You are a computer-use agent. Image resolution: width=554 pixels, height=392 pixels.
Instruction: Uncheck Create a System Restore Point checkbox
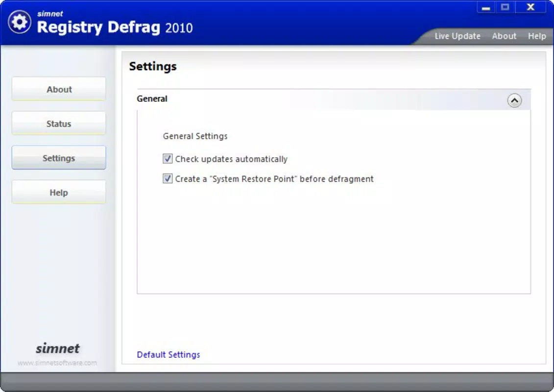168,178
